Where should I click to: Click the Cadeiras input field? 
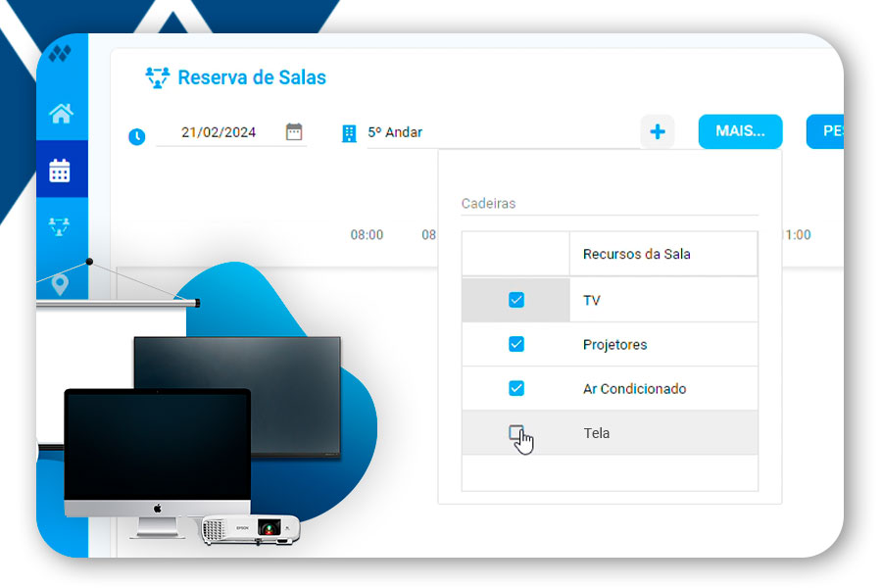(610, 203)
